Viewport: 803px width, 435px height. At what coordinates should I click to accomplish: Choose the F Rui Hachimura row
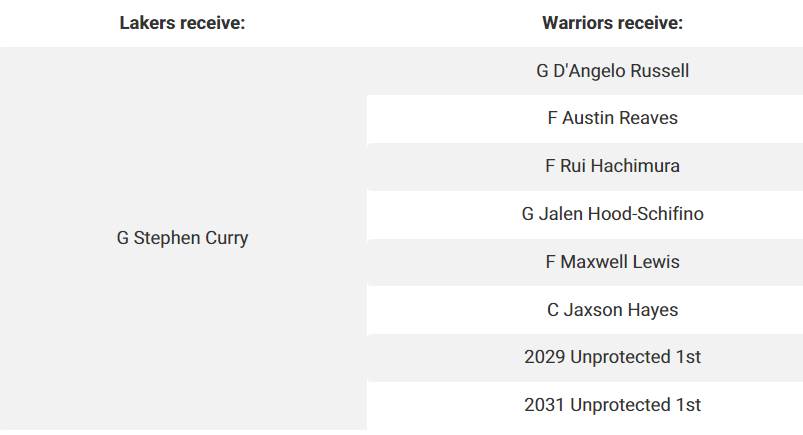tap(585, 166)
